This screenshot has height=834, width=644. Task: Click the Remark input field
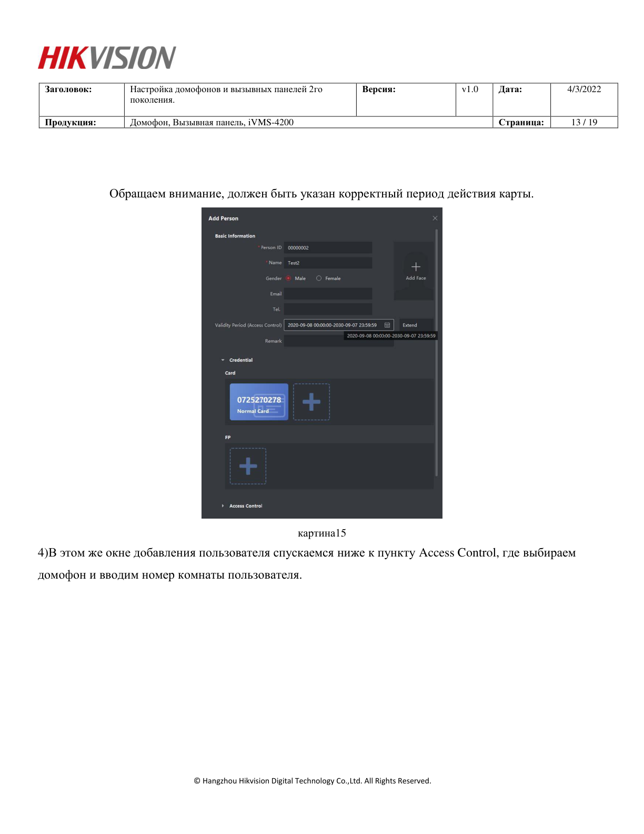point(339,341)
